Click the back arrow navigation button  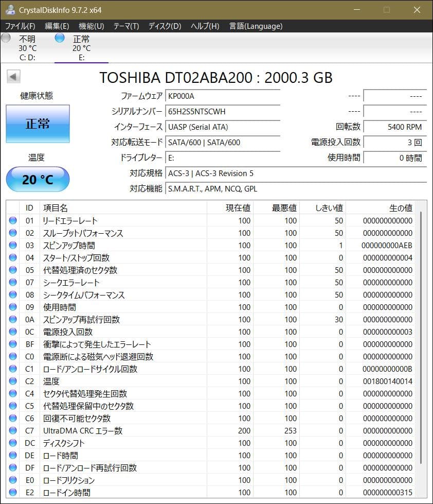point(13,76)
